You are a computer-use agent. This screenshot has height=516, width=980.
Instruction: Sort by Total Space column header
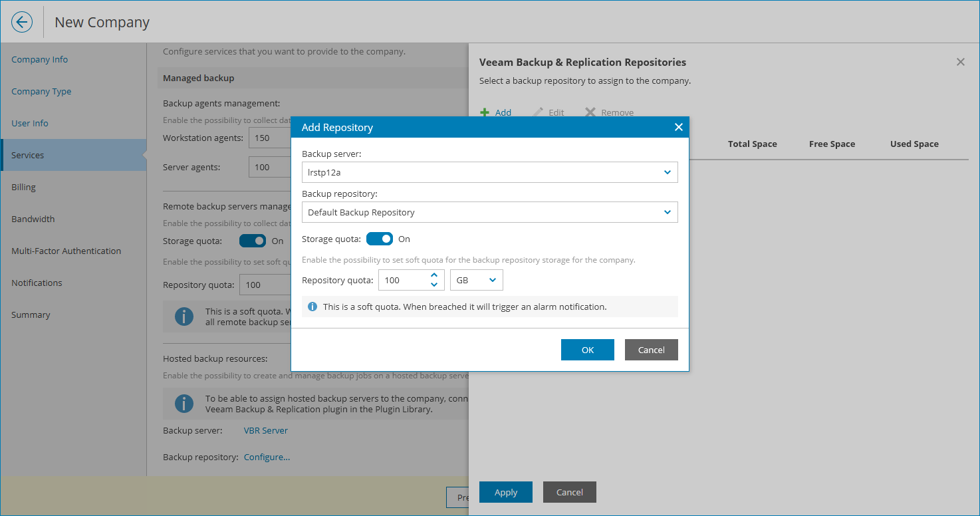pyautogui.click(x=752, y=144)
